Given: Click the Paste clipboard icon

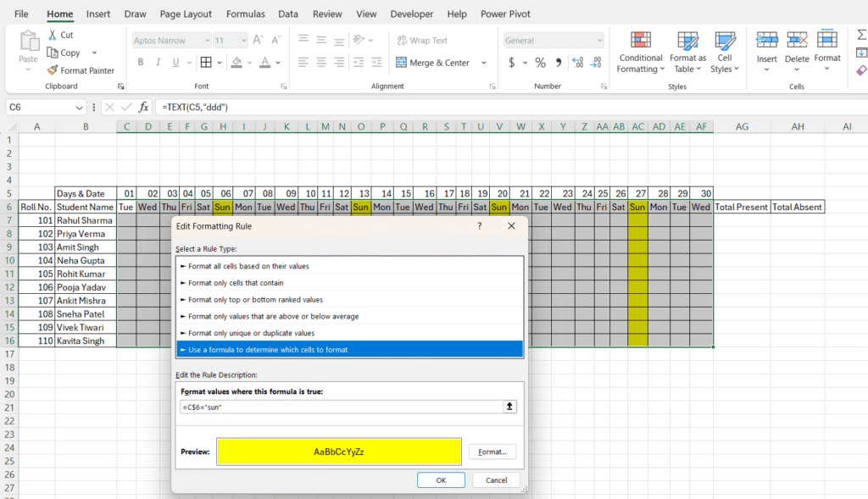Looking at the screenshot, I should [28, 42].
